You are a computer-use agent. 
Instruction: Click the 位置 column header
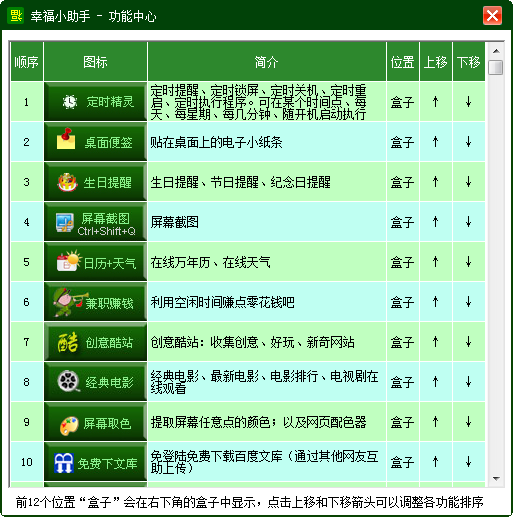403,62
